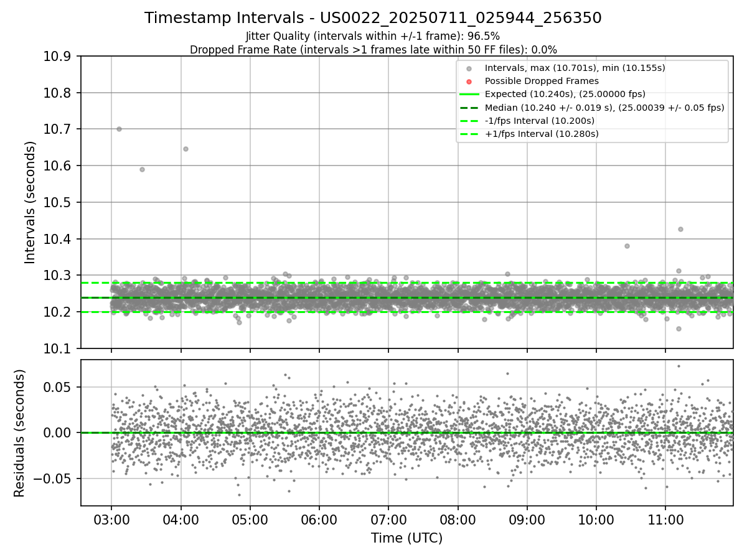Screen dimensions: 747x560
Task: Click the outlier point near 10.38 seconds
Action: click(627, 246)
